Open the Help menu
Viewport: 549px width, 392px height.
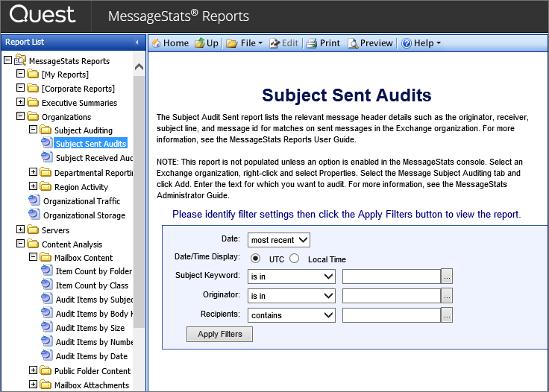pos(421,43)
